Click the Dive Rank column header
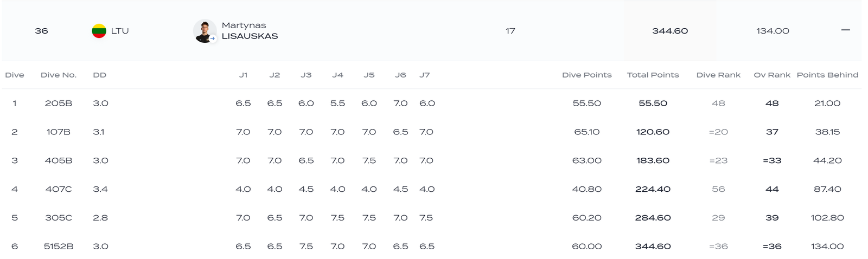Image resolution: width=868 pixels, height=259 pixels. [x=718, y=75]
